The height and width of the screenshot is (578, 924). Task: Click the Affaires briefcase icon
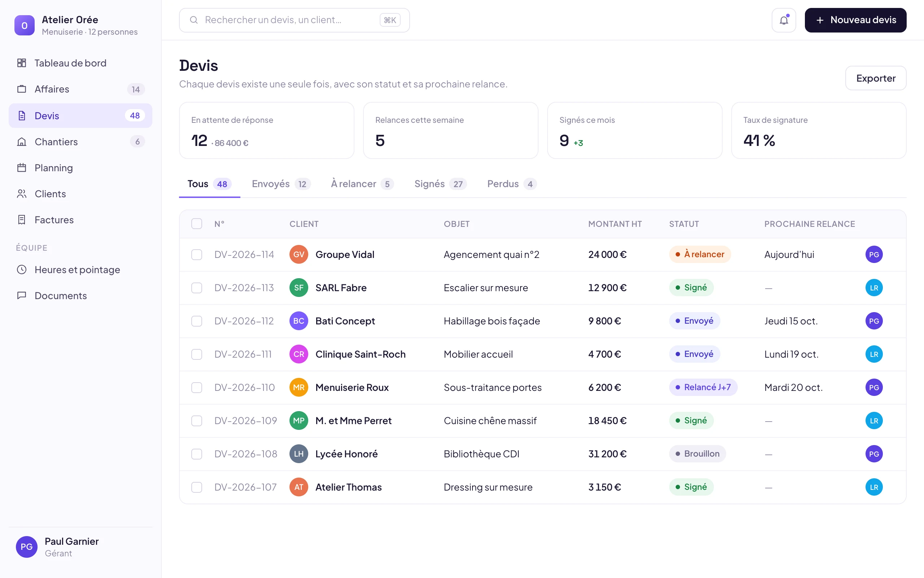(x=22, y=89)
